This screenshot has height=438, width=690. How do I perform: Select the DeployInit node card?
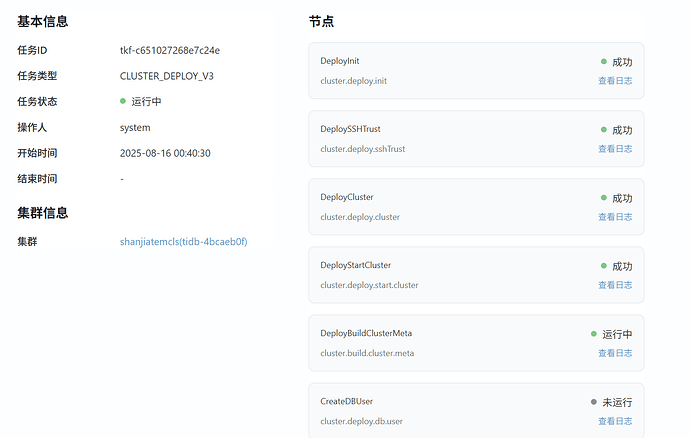(x=476, y=71)
